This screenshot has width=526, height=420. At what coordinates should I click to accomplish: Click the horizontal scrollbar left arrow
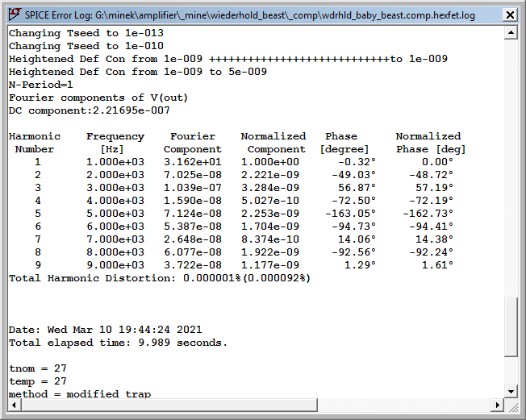click(x=15, y=405)
